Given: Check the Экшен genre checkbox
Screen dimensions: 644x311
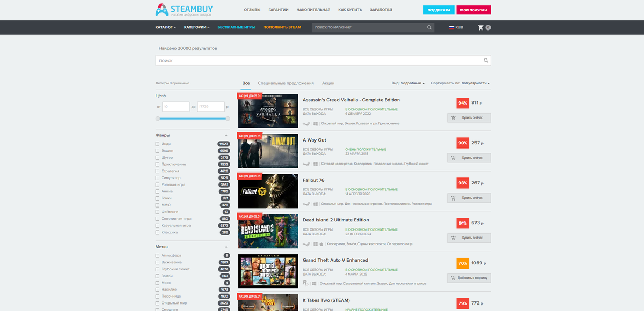Looking at the screenshot, I should click(x=157, y=151).
